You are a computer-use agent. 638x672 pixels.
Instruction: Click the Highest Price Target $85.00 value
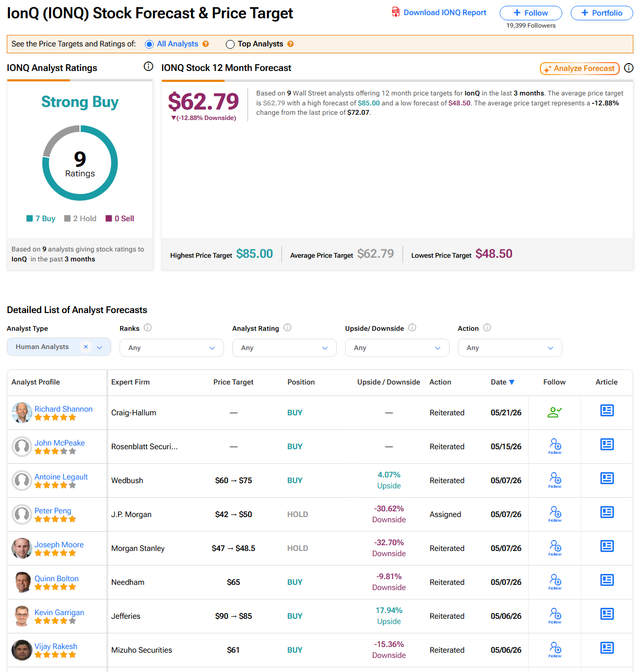click(254, 254)
